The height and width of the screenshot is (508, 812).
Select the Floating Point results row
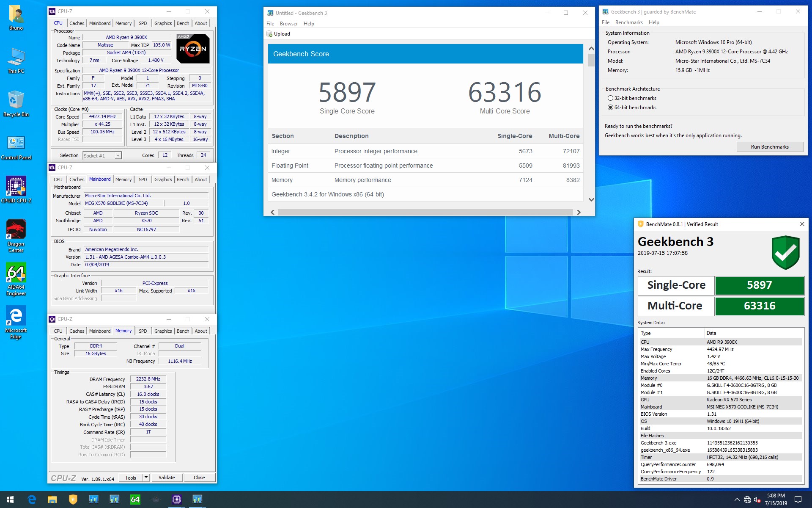[425, 166]
